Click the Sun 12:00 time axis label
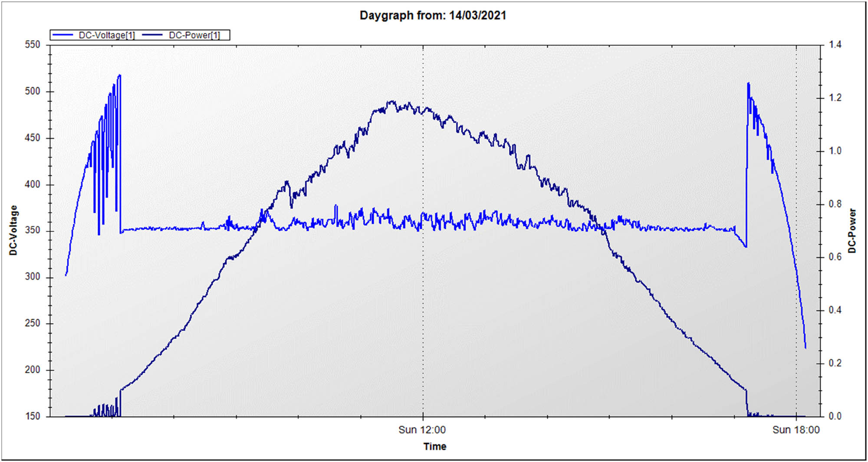 422,430
